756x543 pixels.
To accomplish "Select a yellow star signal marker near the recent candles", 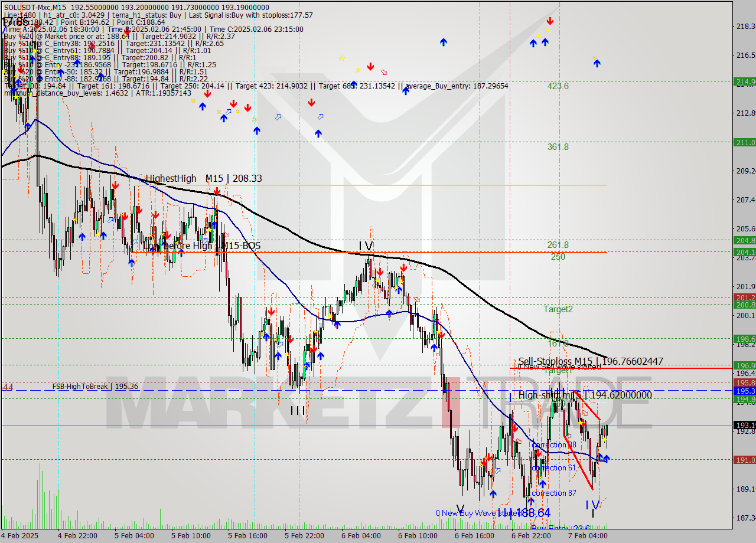I will tap(604, 440).
